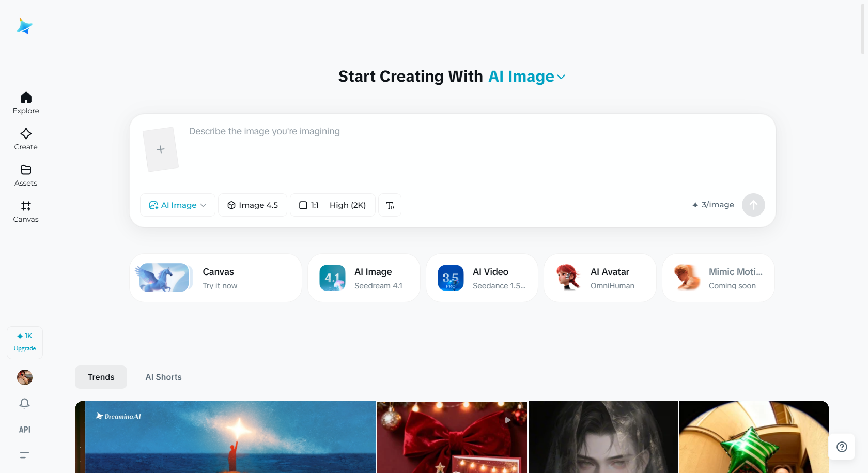
Task: Open the Image 4.5 model selector
Action: (x=253, y=205)
